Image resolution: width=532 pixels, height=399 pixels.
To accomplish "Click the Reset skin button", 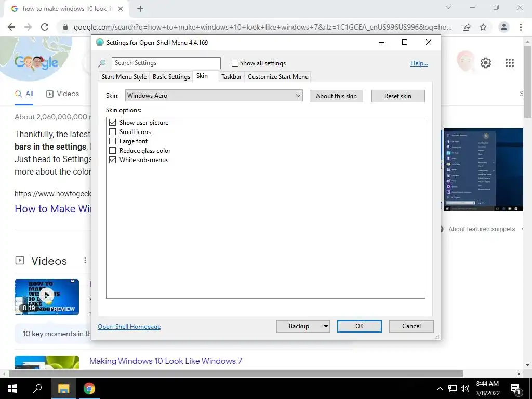I will click(x=398, y=96).
